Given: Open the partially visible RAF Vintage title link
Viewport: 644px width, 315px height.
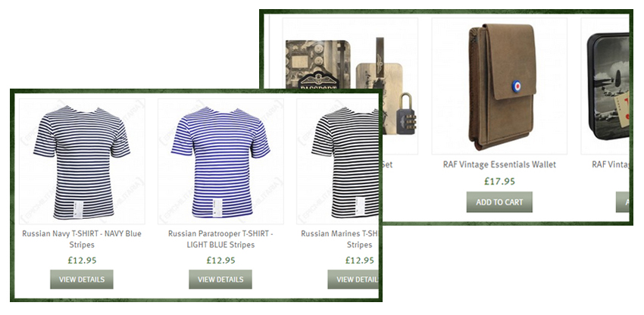Looking at the screenshot, I should tap(611, 164).
